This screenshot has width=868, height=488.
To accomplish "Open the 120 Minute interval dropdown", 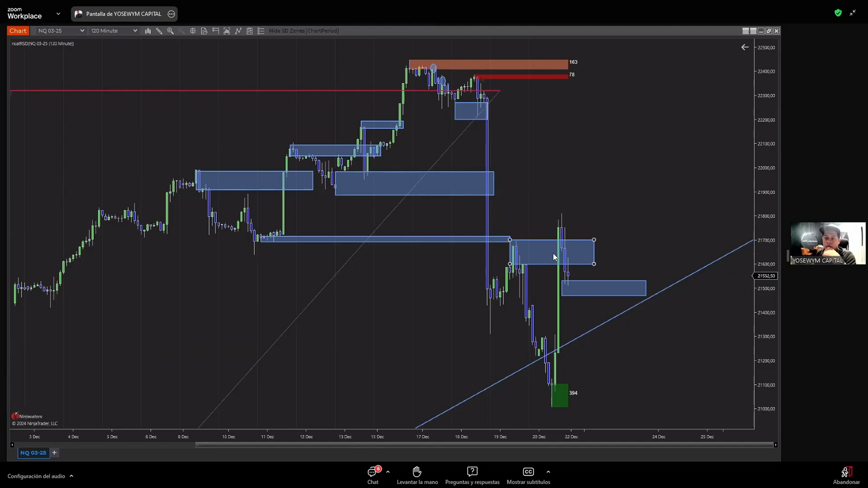I will (114, 31).
